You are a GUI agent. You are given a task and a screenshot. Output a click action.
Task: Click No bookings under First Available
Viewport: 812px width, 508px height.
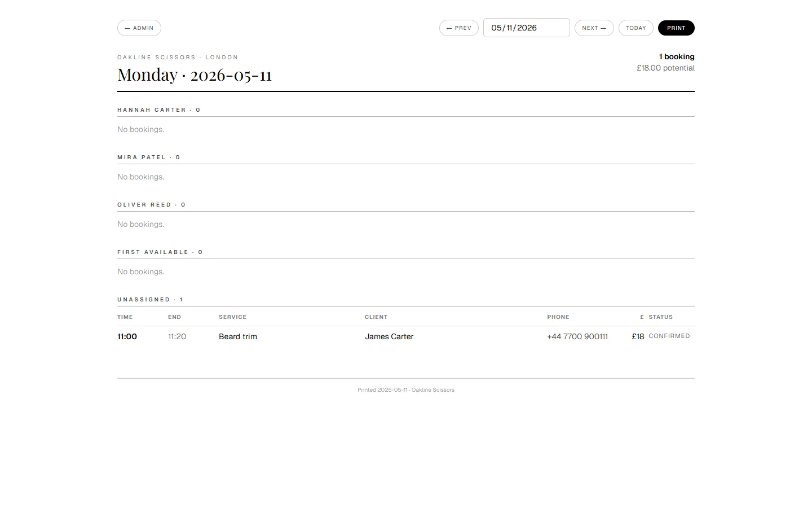click(141, 271)
